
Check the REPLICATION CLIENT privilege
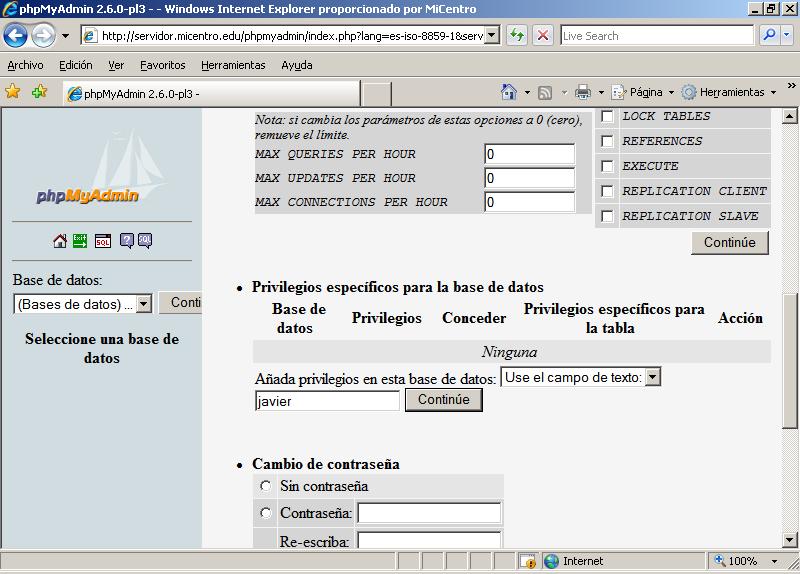point(607,191)
